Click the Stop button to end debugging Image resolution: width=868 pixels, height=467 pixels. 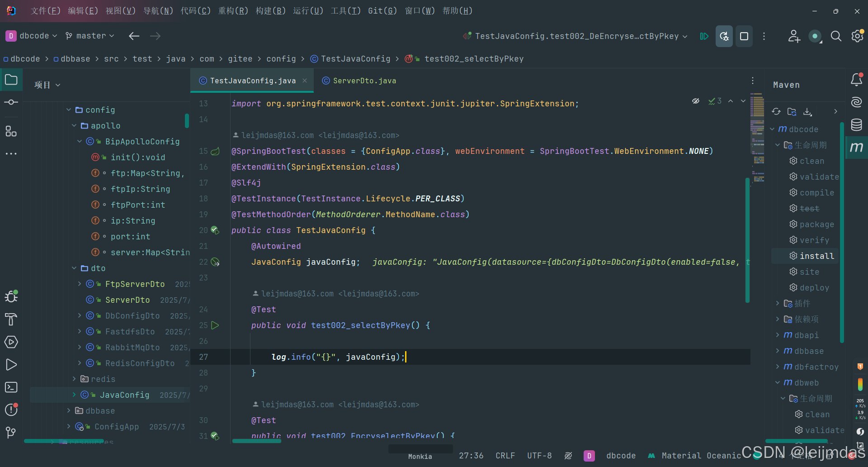click(744, 36)
